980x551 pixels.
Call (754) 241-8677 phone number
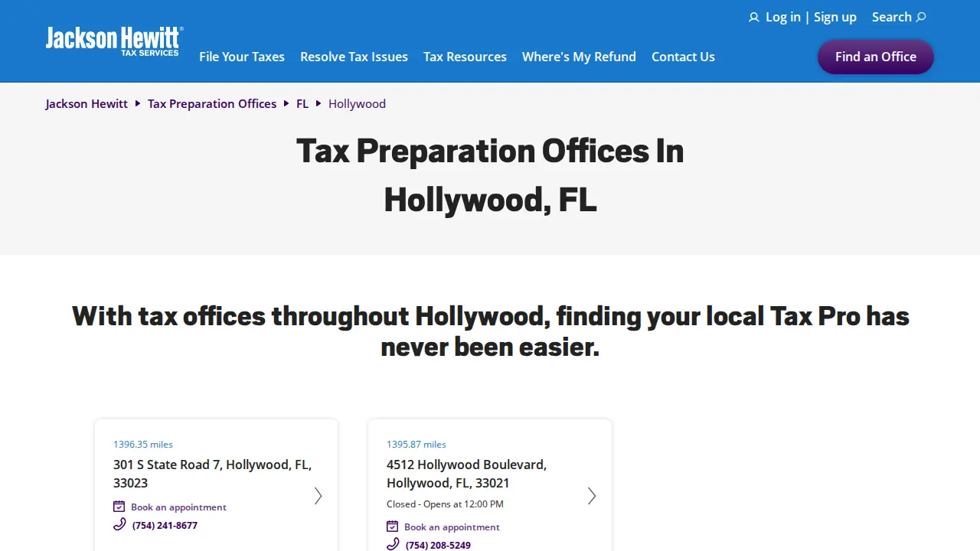(165, 526)
